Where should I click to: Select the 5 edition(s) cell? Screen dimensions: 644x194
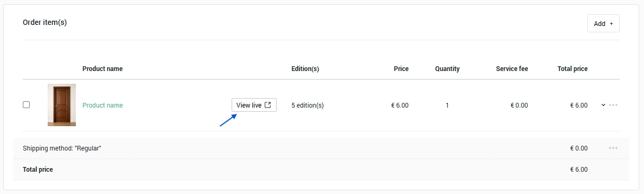[307, 105]
